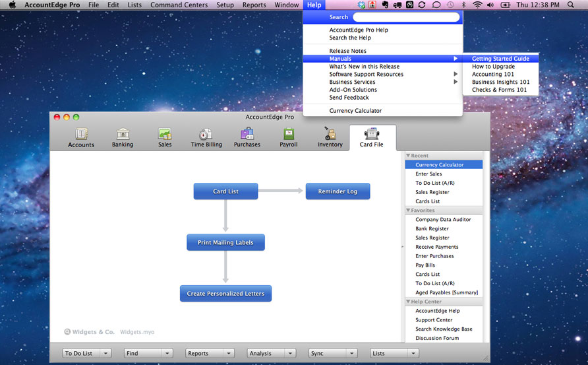The height and width of the screenshot is (365, 588).
Task: Open the Analysis dropdown arrow
Action: tap(290, 353)
